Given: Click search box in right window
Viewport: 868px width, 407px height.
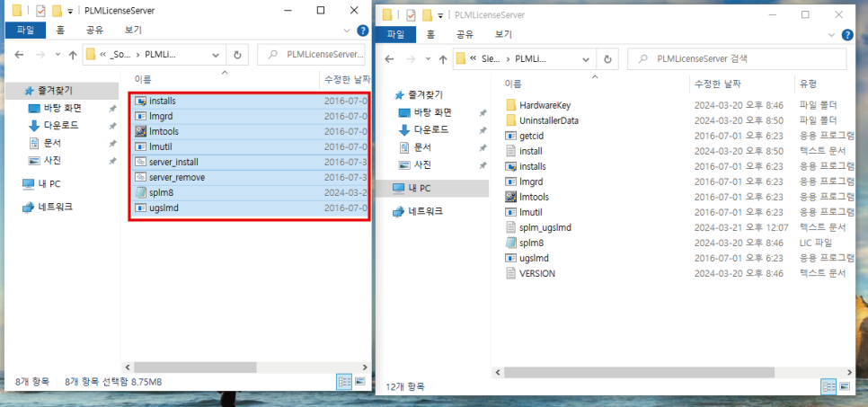Looking at the screenshot, I should [737, 58].
